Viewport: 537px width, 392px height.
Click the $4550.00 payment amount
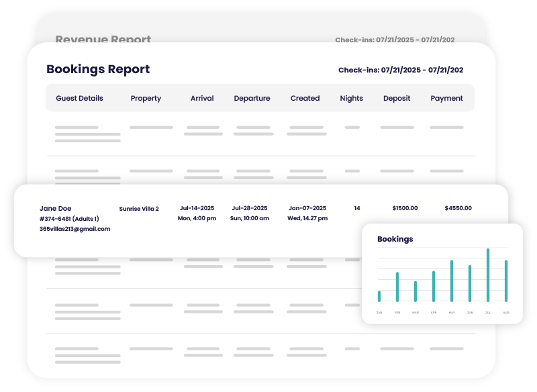click(x=458, y=208)
